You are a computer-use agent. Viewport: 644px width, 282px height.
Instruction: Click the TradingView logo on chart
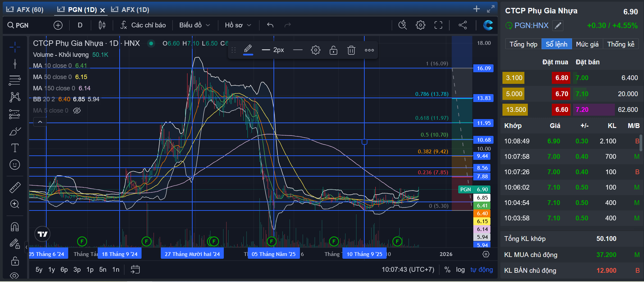click(42, 234)
